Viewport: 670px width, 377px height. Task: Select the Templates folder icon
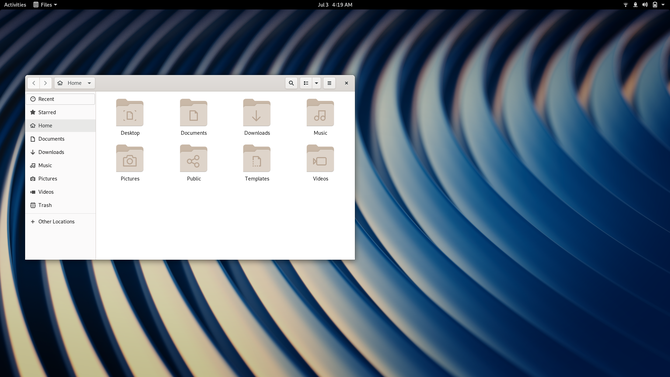(x=257, y=159)
